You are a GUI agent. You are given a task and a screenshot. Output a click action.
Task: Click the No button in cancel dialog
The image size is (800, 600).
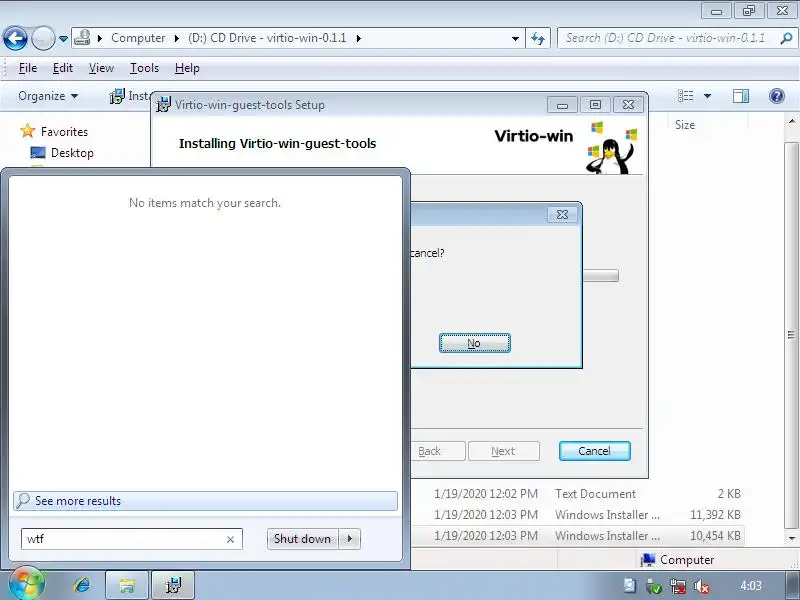point(474,343)
